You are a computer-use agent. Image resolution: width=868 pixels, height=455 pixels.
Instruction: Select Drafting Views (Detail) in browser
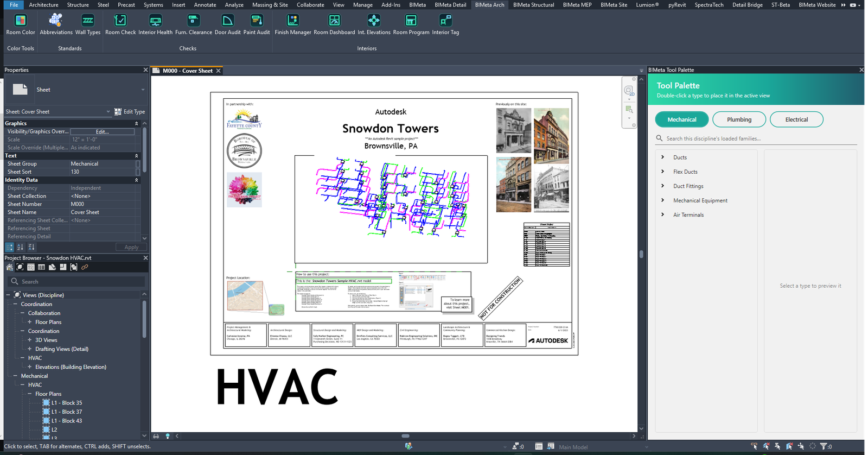(x=62, y=349)
